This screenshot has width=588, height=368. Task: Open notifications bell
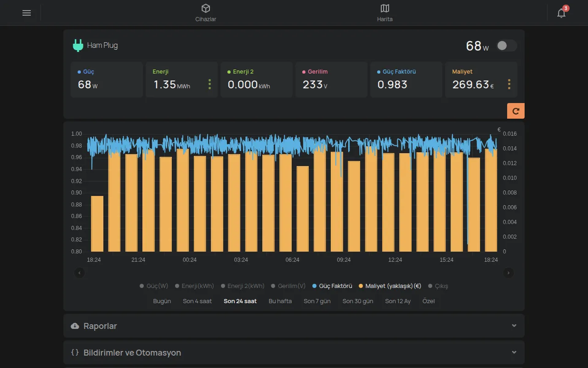[561, 13]
